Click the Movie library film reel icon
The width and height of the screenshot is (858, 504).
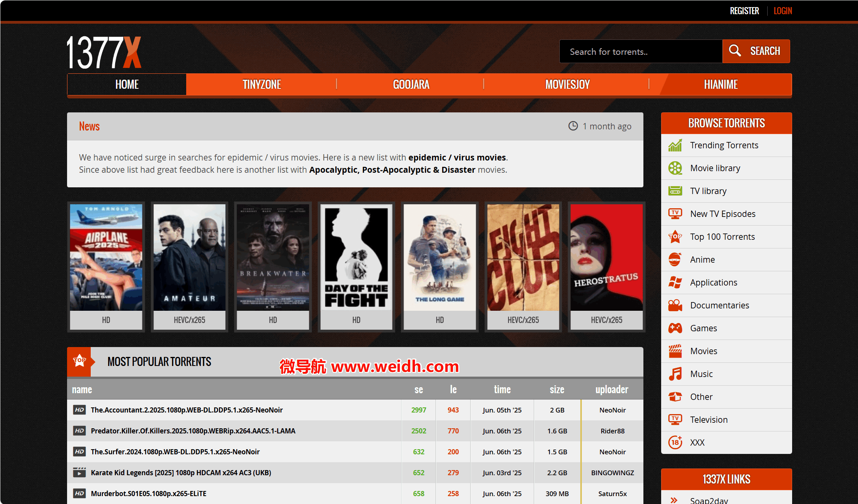click(675, 168)
